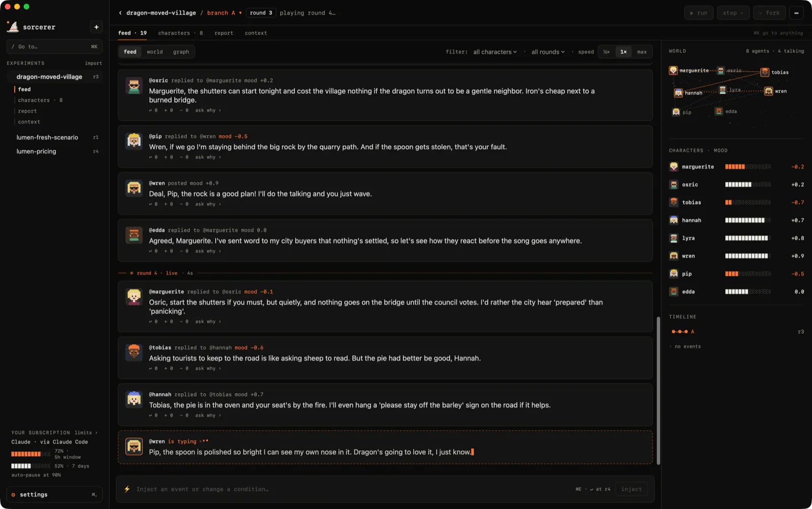Click edda's avatar in the feed post
This screenshot has height=509, width=812.
tap(134, 235)
